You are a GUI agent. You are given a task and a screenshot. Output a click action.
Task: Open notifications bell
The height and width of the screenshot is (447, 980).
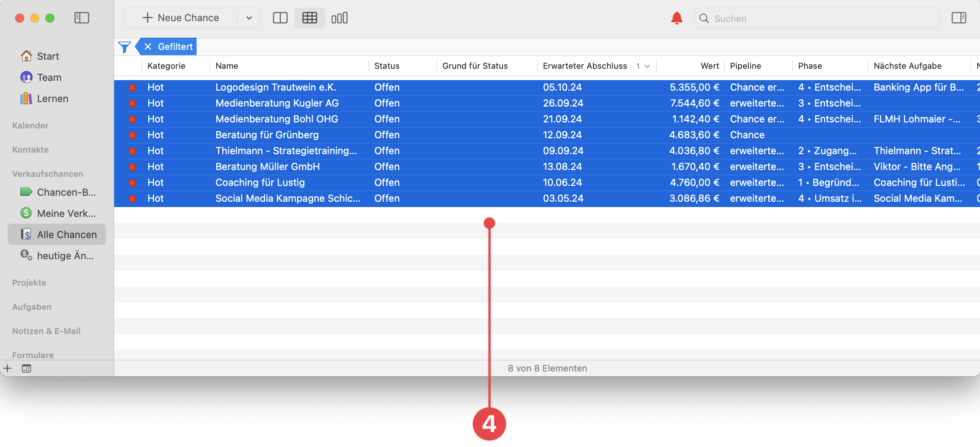click(676, 18)
